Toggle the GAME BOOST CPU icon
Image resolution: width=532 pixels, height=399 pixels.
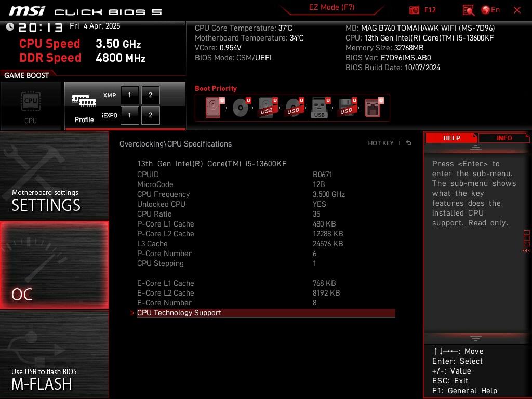(31, 106)
